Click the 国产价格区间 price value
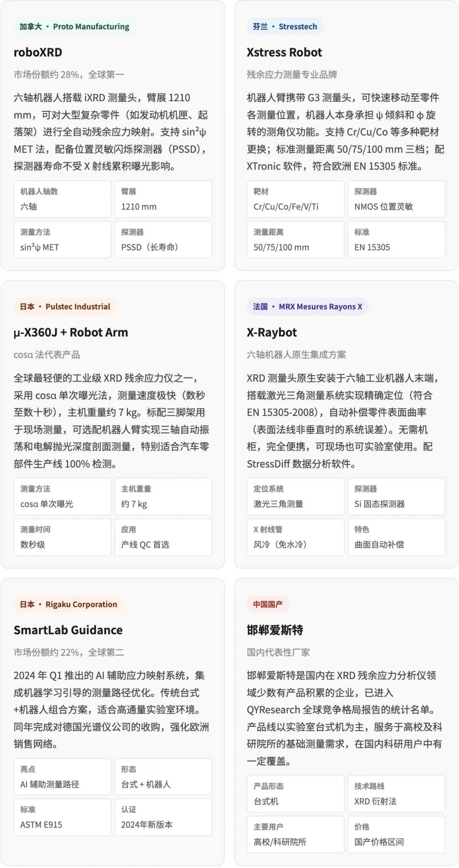The image size is (459, 868). tap(379, 842)
